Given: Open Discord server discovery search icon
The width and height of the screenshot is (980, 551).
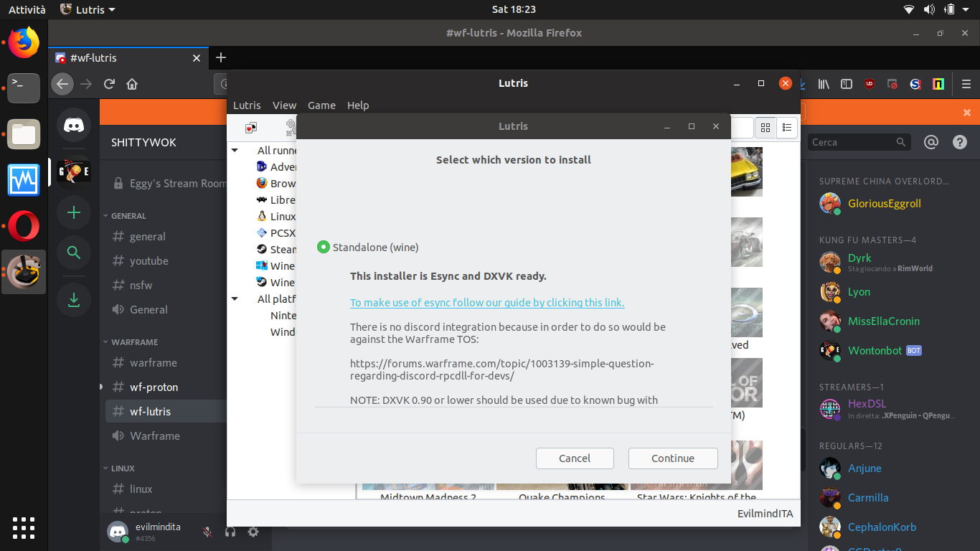Looking at the screenshot, I should click(x=74, y=253).
